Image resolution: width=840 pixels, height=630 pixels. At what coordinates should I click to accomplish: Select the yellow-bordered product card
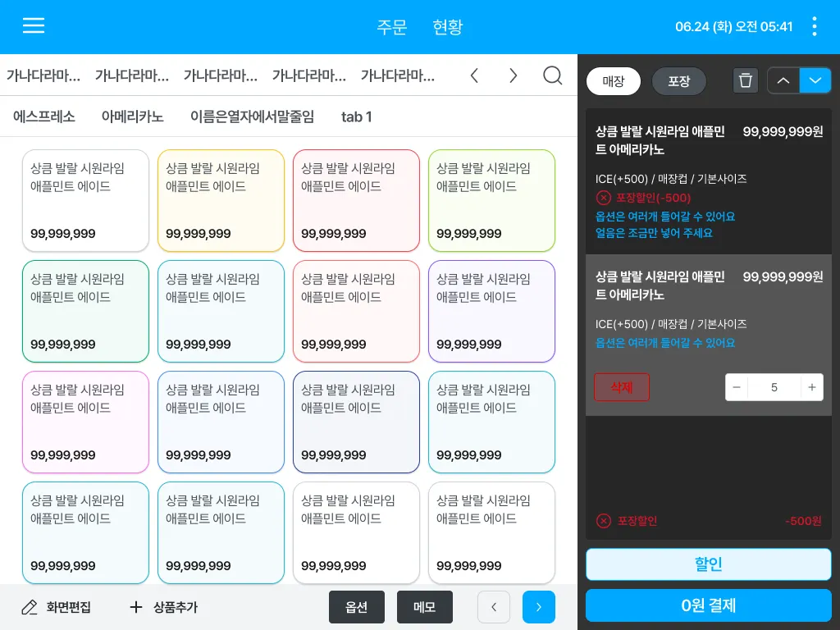[x=221, y=200]
